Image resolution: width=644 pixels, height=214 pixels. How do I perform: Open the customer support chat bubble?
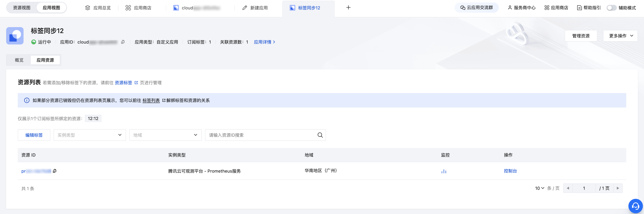click(635, 206)
